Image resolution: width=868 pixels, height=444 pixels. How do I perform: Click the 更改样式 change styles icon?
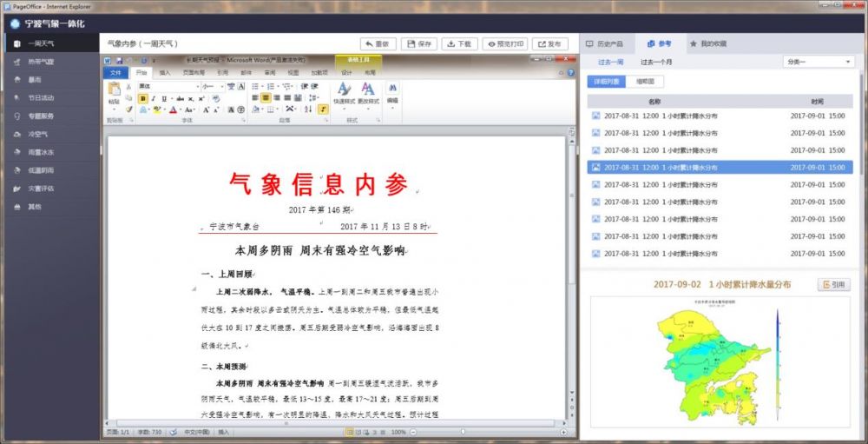click(368, 90)
